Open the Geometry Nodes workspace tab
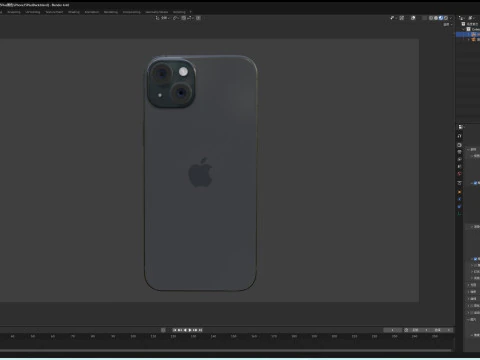This screenshot has height=360, width=480. pos(157,12)
